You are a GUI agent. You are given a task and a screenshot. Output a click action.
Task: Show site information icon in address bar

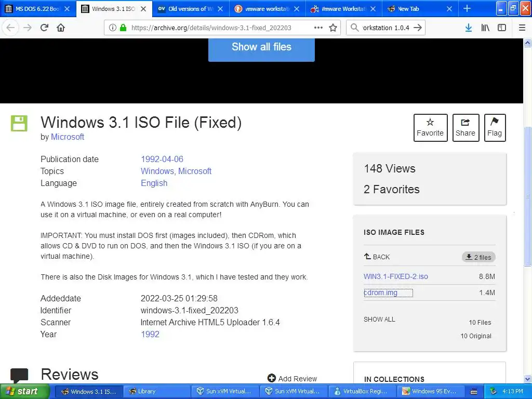pyautogui.click(x=113, y=28)
